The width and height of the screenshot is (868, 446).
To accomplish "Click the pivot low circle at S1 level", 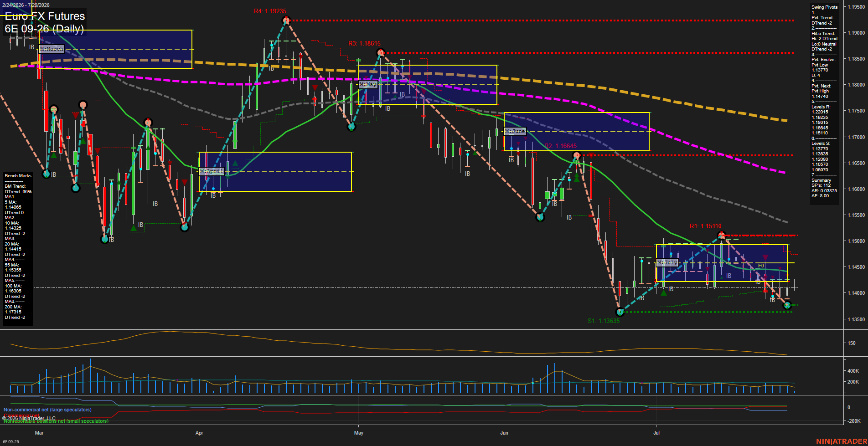I will (x=620, y=312).
